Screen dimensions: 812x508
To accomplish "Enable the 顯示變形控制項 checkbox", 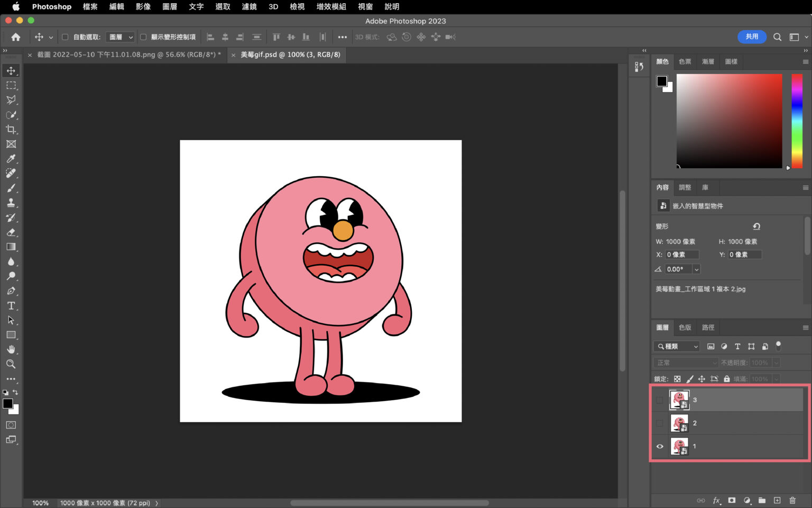I will click(143, 37).
